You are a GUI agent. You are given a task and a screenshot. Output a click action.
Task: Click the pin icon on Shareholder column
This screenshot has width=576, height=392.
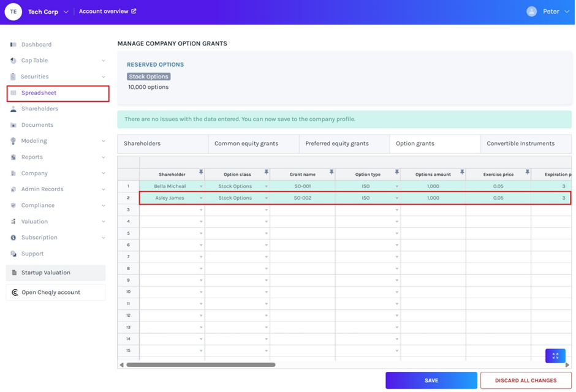pos(201,173)
